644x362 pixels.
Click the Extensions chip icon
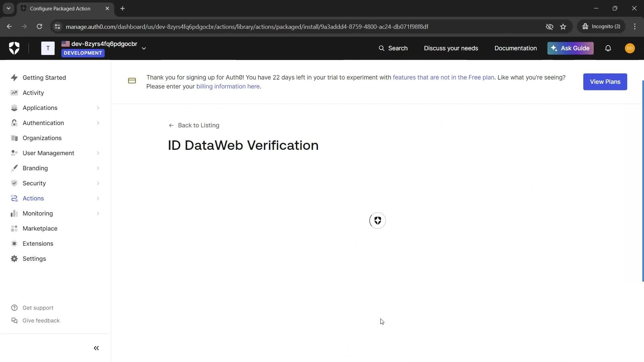coord(14,244)
